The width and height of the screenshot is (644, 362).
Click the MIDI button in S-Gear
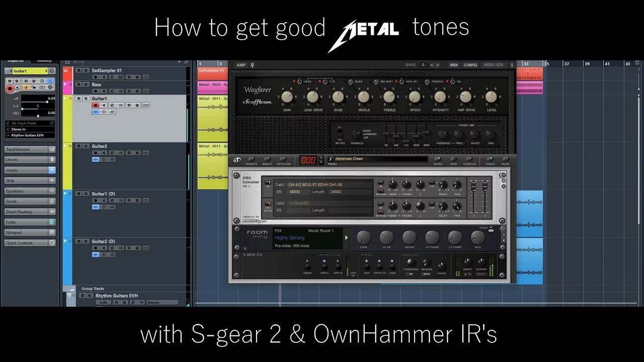click(x=454, y=65)
